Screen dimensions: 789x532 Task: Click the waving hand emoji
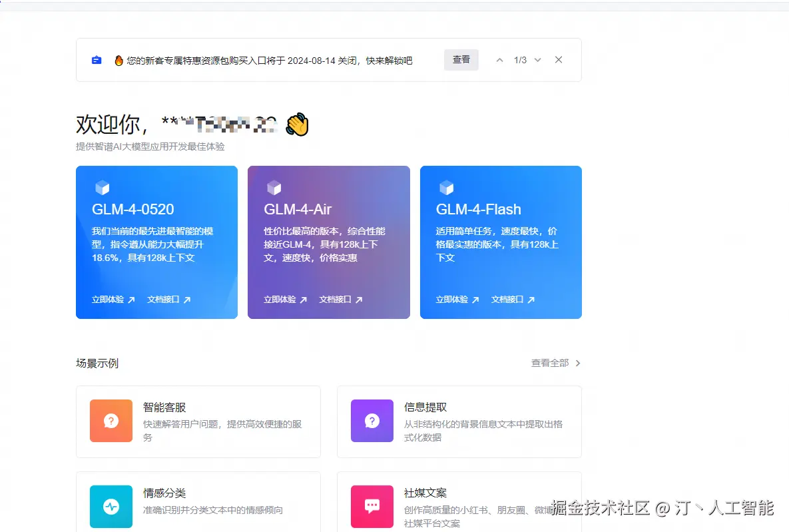(297, 125)
